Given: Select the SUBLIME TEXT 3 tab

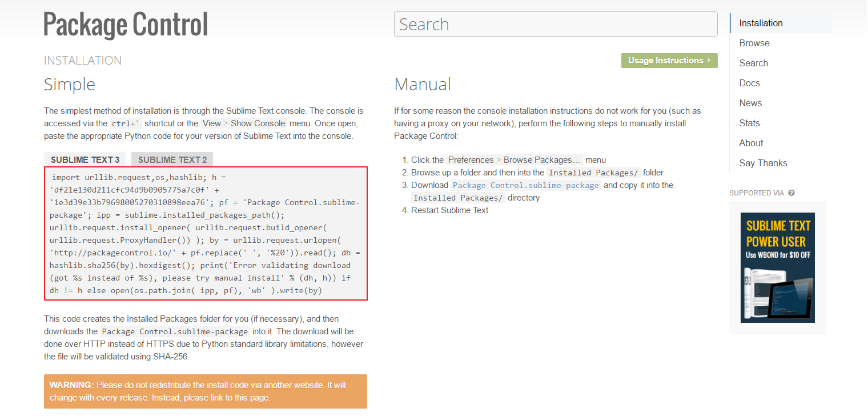Looking at the screenshot, I should (x=85, y=160).
